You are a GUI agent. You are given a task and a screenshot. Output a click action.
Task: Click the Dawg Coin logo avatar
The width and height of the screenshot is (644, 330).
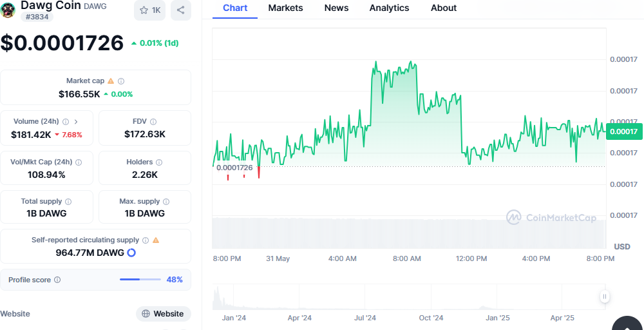7,10
